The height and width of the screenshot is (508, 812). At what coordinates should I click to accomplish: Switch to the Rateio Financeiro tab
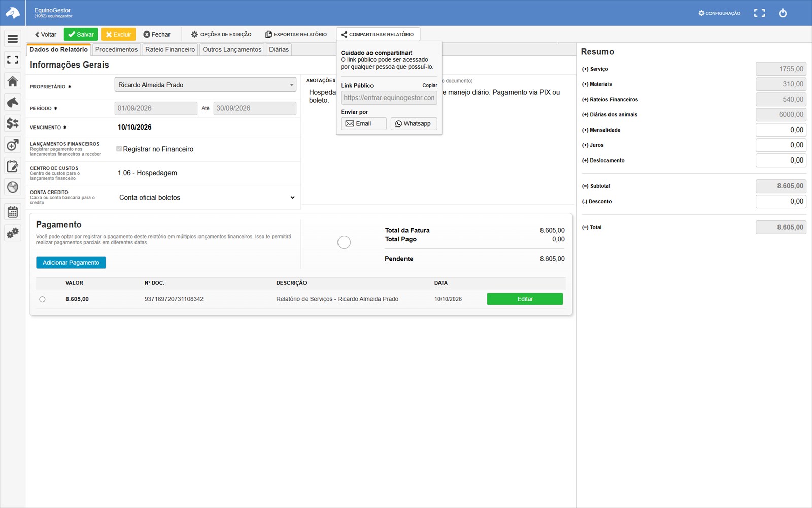click(170, 49)
